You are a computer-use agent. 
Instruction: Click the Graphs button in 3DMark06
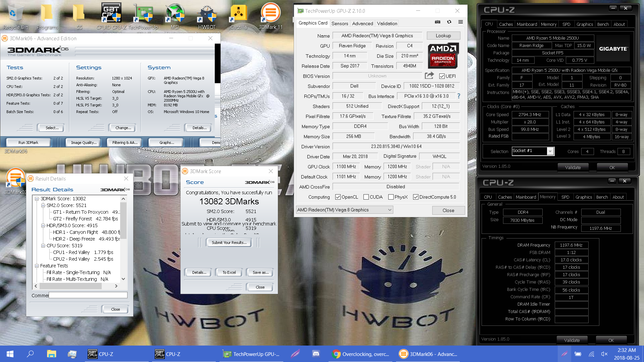pyautogui.click(x=166, y=143)
